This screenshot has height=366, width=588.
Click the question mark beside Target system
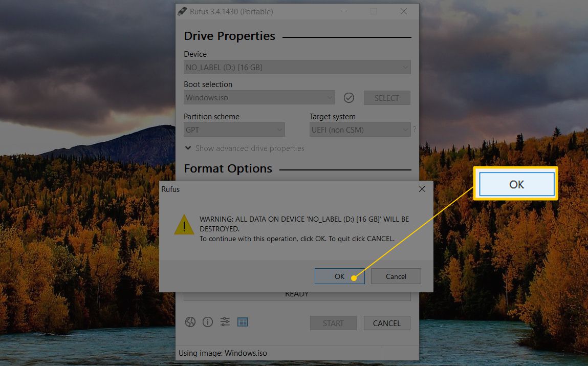[x=415, y=130]
